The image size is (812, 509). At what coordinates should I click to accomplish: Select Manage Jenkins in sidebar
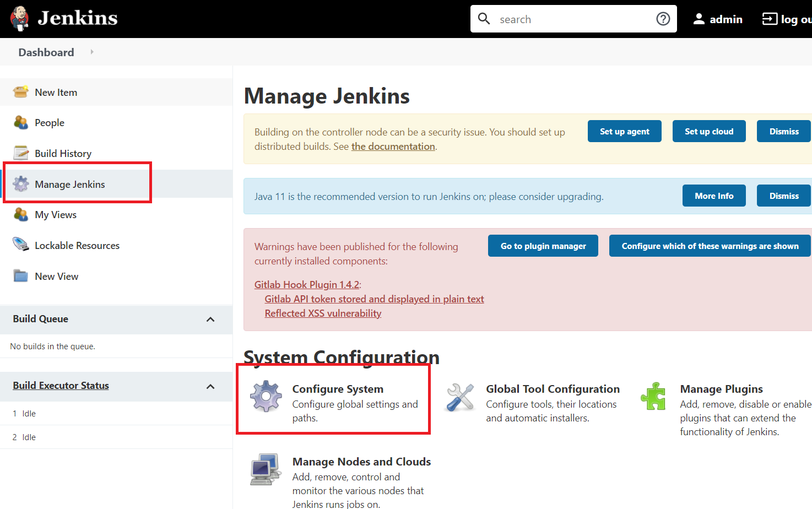[x=69, y=185]
